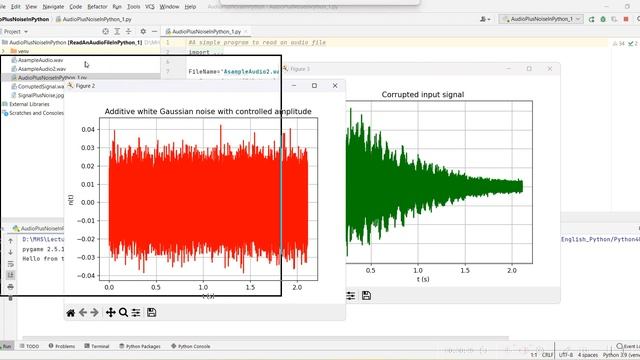Open Configure subplots in Figure 1
The width and height of the screenshot is (640, 360).
[x=351, y=296]
